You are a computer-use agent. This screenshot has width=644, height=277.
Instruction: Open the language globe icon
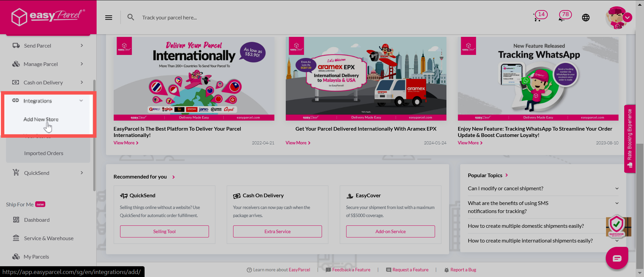(586, 17)
